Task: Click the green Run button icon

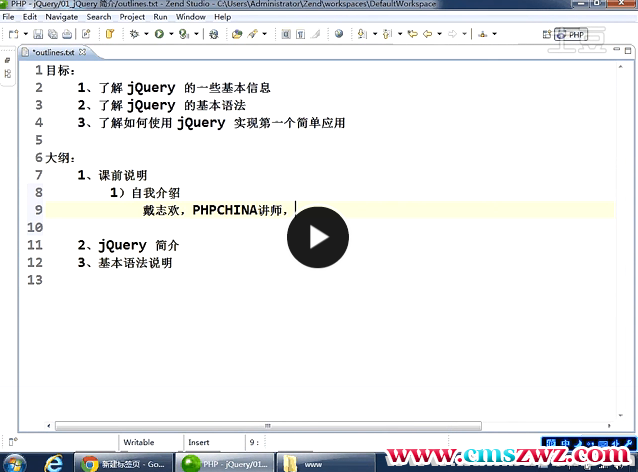Action: click(158, 34)
